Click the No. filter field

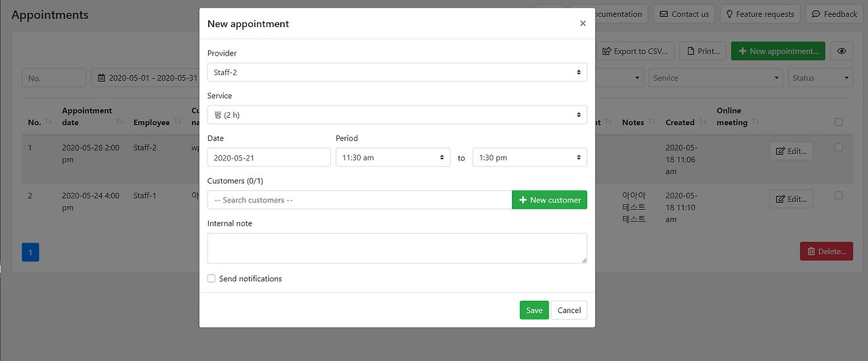(x=54, y=78)
